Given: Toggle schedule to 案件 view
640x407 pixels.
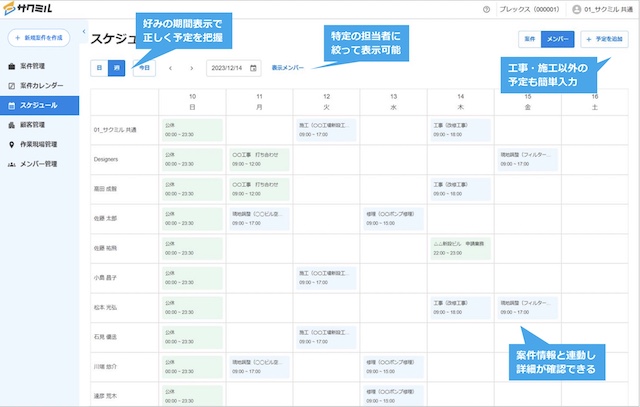Looking at the screenshot, I should [x=528, y=39].
